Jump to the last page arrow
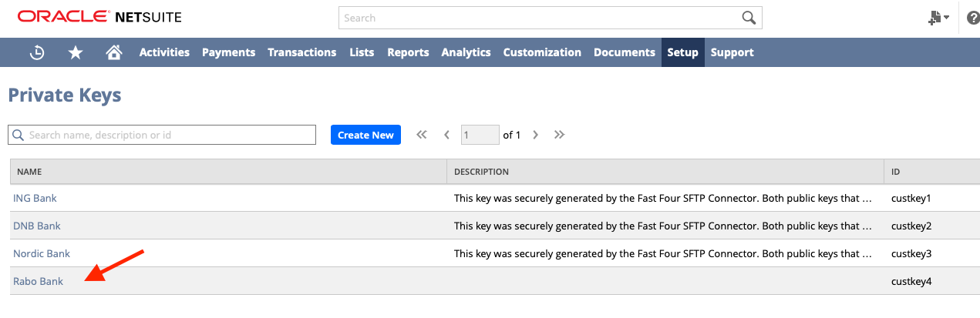The image size is (980, 318). [x=560, y=135]
